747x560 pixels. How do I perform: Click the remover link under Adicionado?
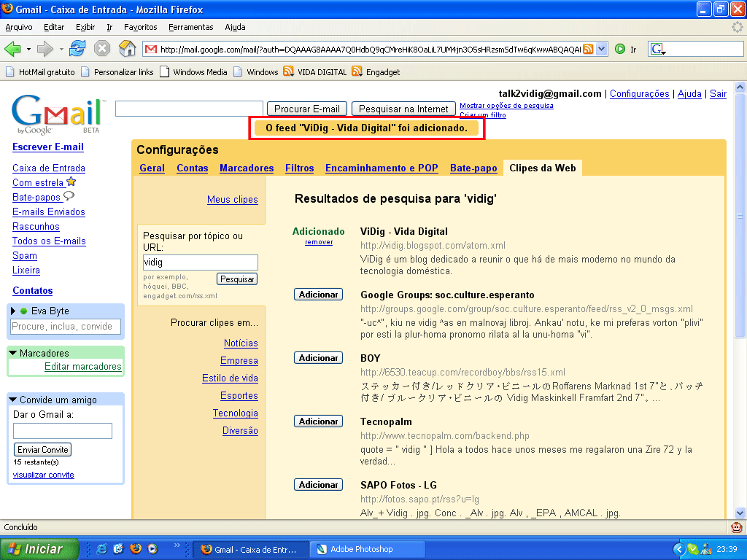pos(319,242)
